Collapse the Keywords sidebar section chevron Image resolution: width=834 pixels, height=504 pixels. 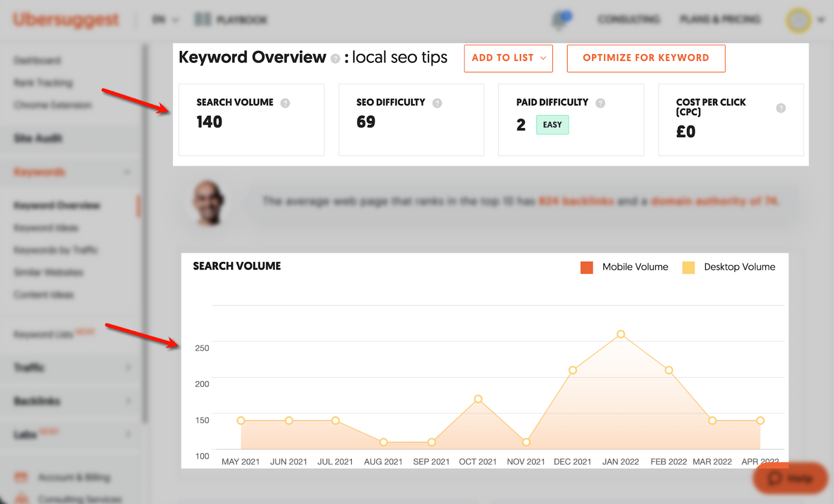(127, 172)
